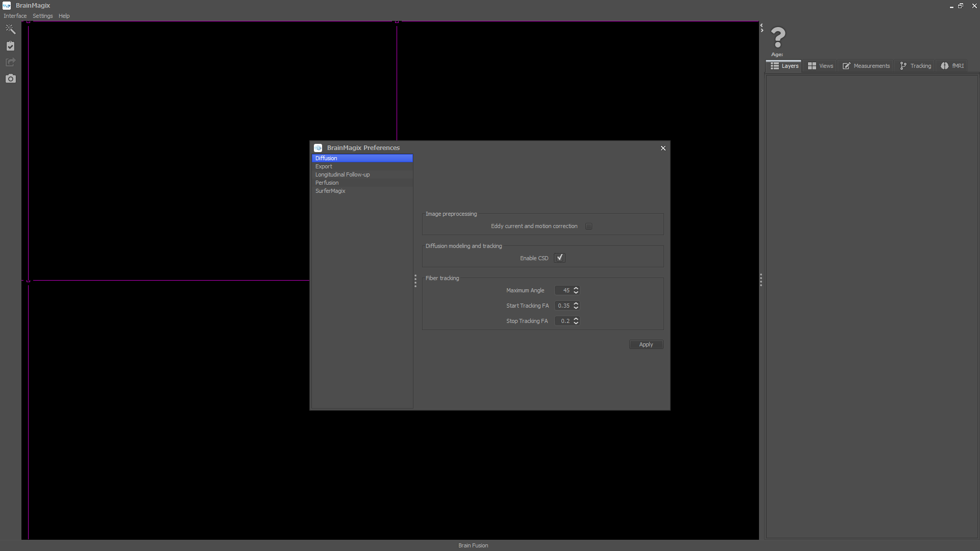Open the Help menu

pyautogui.click(x=64, y=16)
